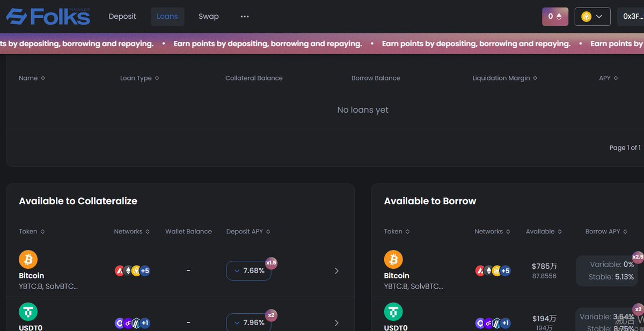Screen dimensions: 644x331
Task: Click the Collateral Balance column header
Action: click(x=254, y=78)
